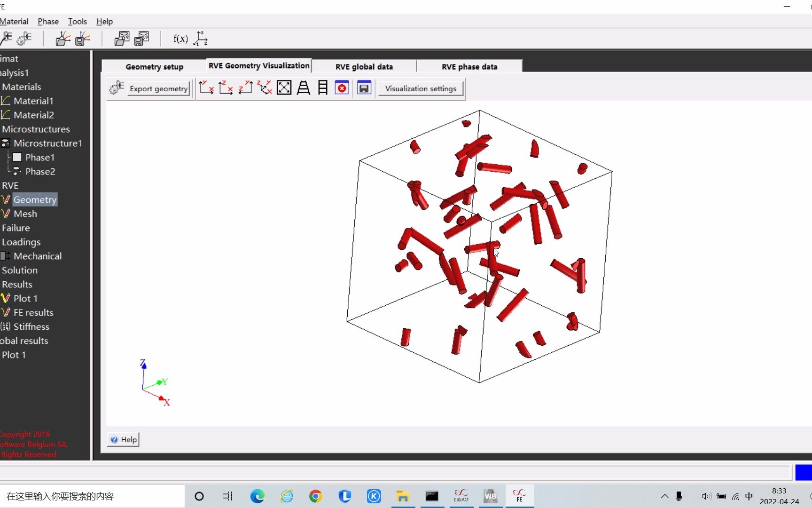Switch to the XZ view orientation
The image size is (812, 508).
[226, 87]
